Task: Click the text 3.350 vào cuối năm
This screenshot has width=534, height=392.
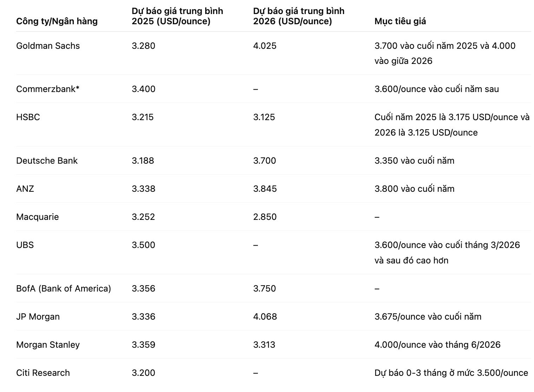Action: (415, 161)
